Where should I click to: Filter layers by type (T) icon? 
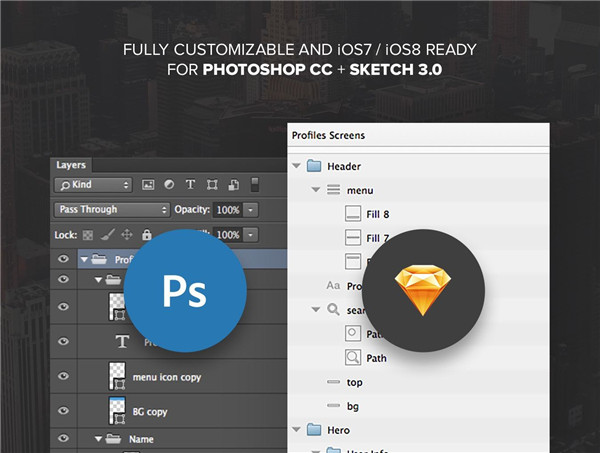(x=190, y=185)
